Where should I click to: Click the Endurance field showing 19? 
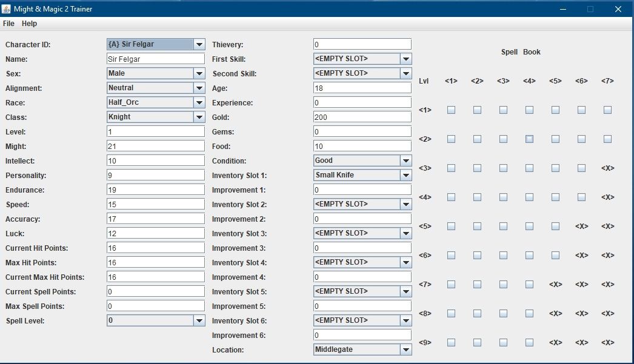156,190
